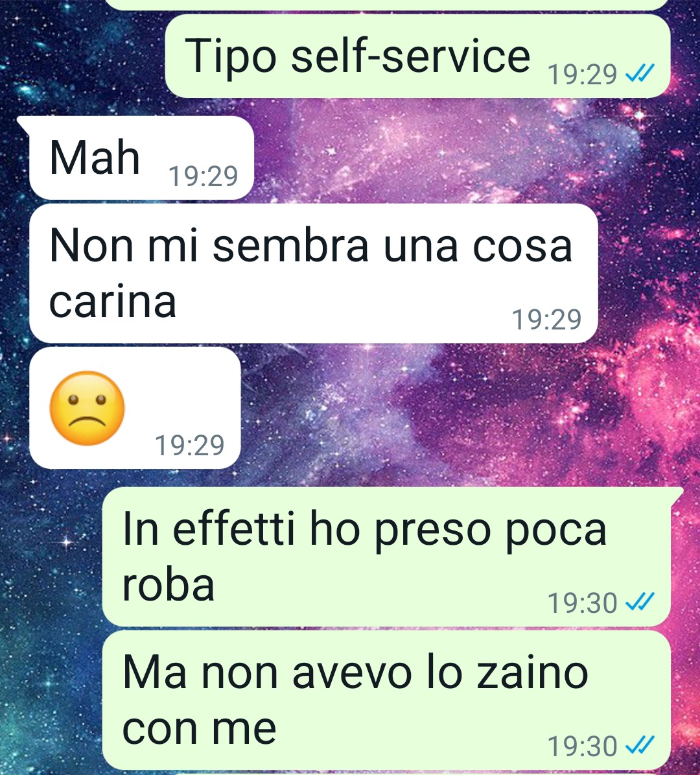700x775 pixels.
Task: Select the "Non mi sembra una cosa carina" message
Action: (x=313, y=273)
